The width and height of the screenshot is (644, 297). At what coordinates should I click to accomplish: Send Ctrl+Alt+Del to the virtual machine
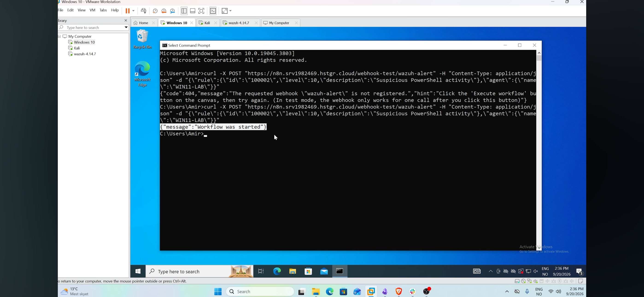[x=144, y=11]
